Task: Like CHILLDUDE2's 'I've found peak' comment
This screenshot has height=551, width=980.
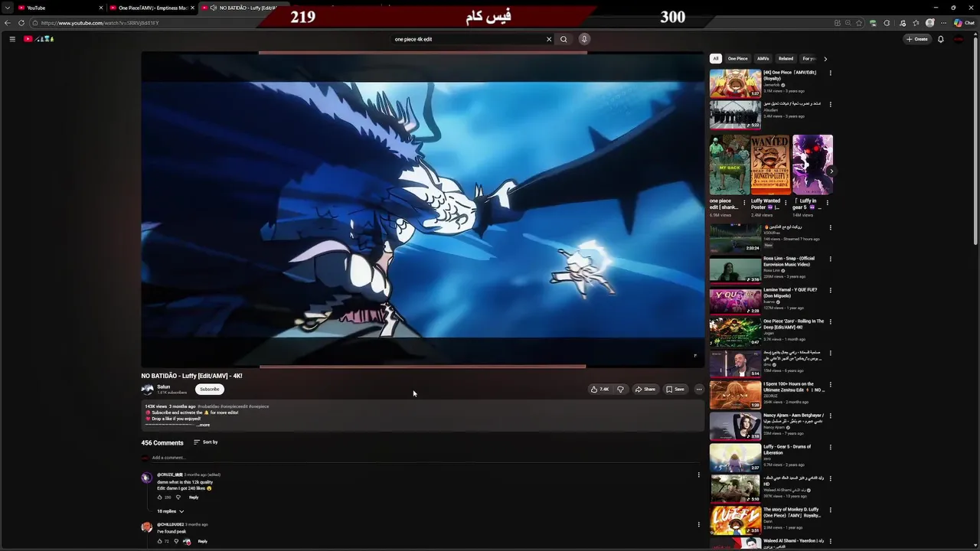Action: coord(160,541)
